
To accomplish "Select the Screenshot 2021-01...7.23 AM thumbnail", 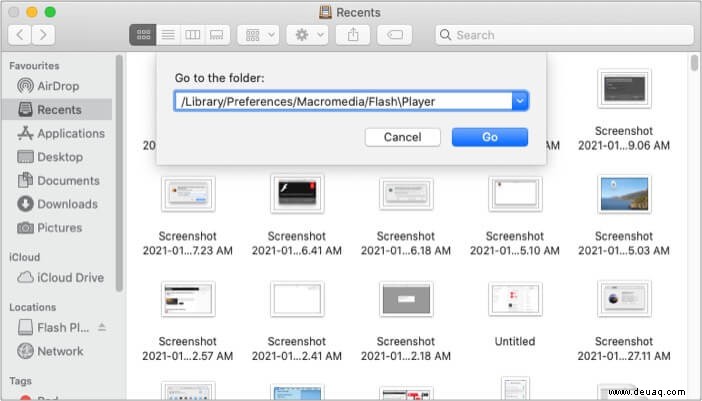I will 188,194.
